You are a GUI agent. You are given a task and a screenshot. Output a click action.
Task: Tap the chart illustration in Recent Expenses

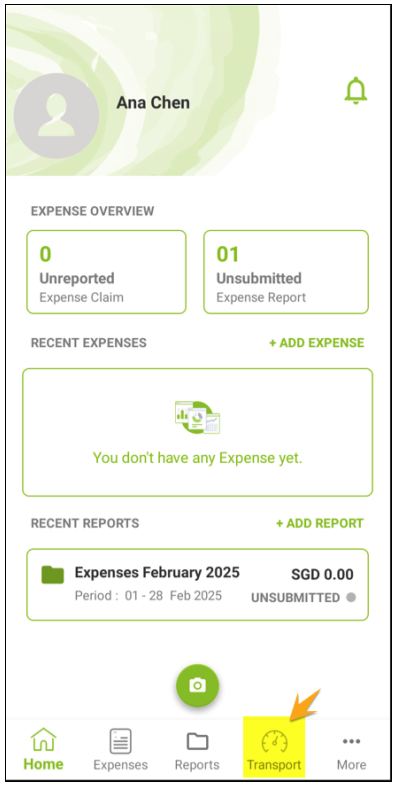point(197,417)
